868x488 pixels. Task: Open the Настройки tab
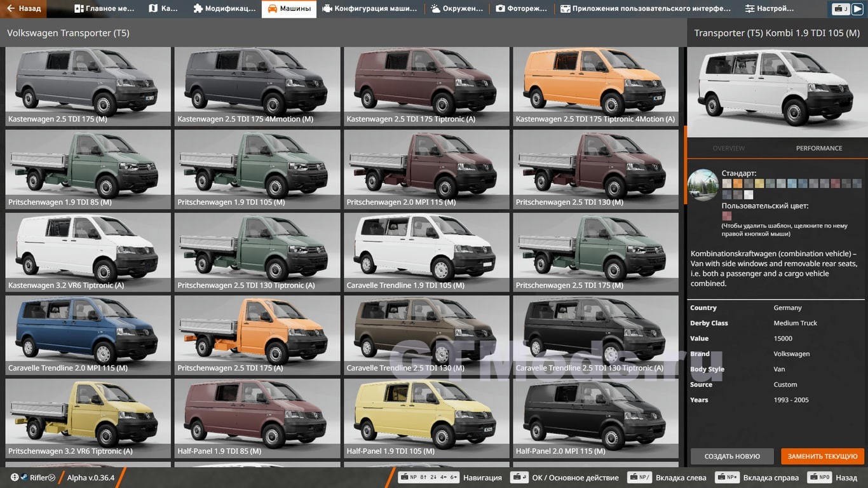(770, 9)
